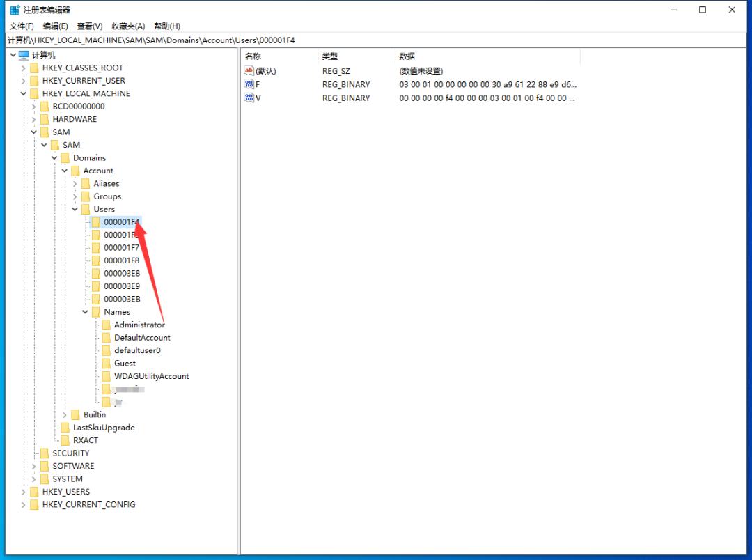Click the default string value icon
The width and height of the screenshot is (752, 560).
249,71
